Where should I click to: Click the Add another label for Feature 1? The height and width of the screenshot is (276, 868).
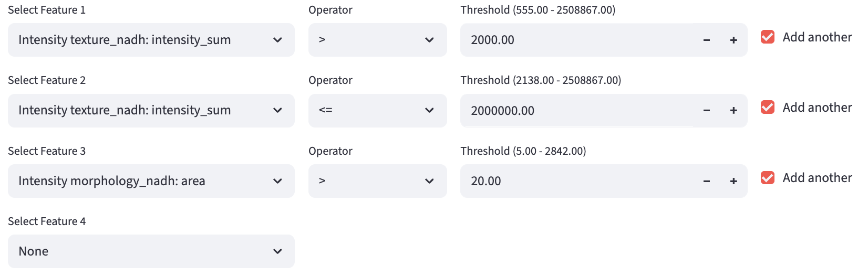pos(817,37)
